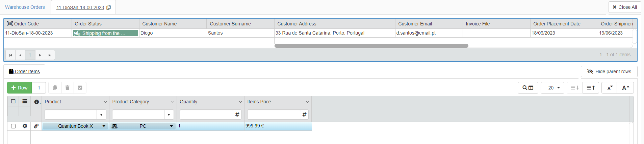
Task: Click the delete rows trash icon
Action: [x=68, y=88]
